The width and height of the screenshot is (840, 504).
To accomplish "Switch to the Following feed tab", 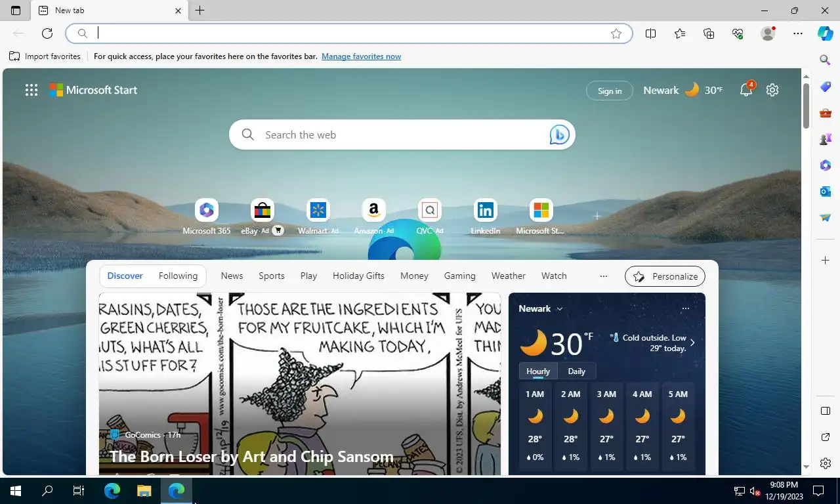I will click(x=178, y=276).
